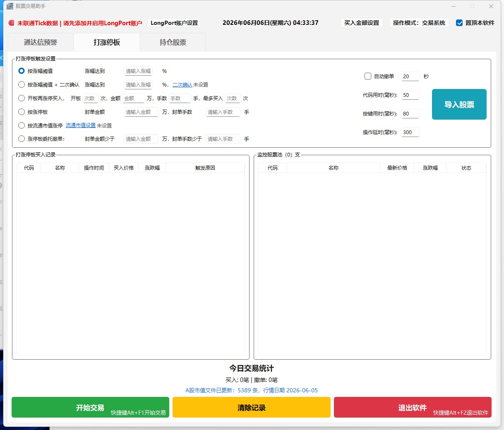Click the red connection status indicator
Screen dimensions: 504x430
coord(12,23)
